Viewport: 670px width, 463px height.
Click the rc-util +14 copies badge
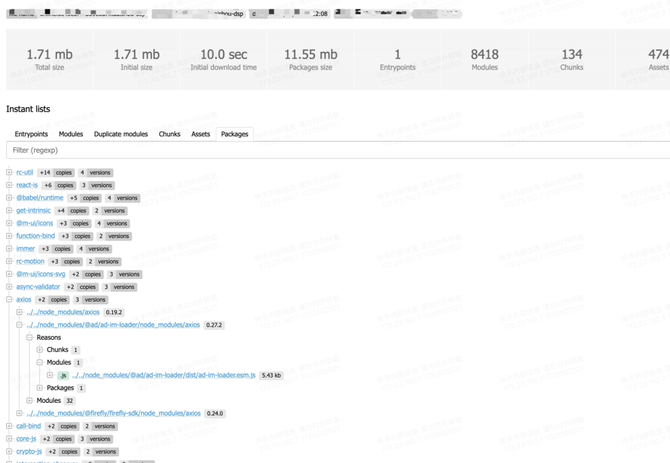56,173
